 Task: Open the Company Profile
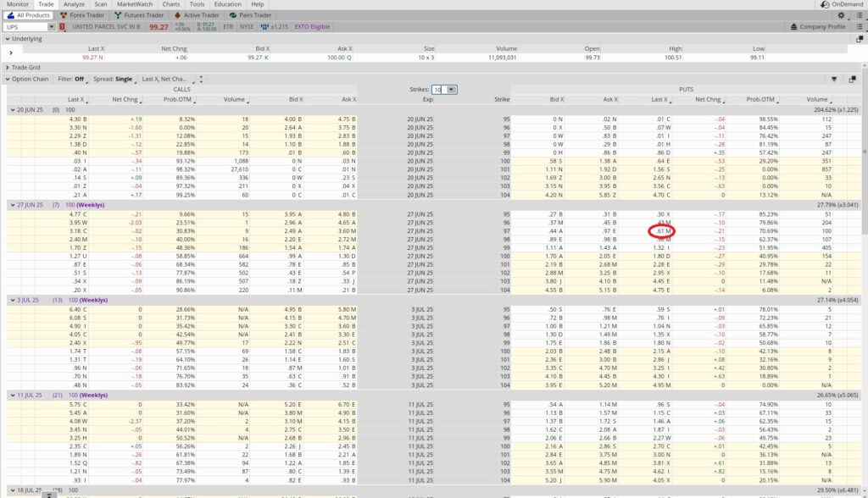coord(824,26)
